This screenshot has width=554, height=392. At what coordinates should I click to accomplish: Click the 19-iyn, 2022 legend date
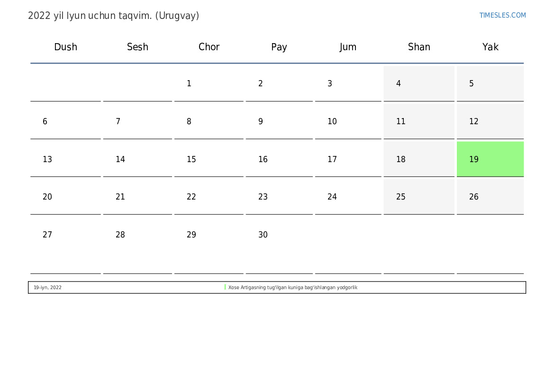[x=48, y=287]
